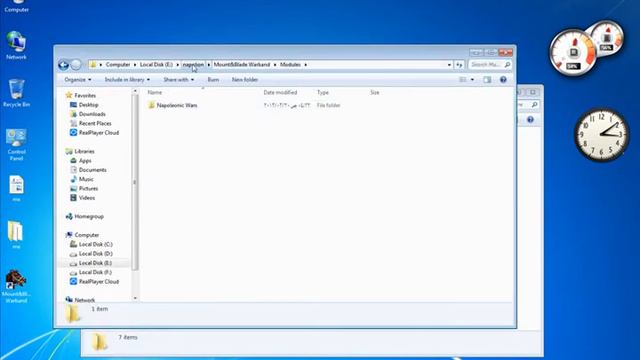Expand the address bar history dropdown
Screen dimensions: 640x360
click(449, 64)
